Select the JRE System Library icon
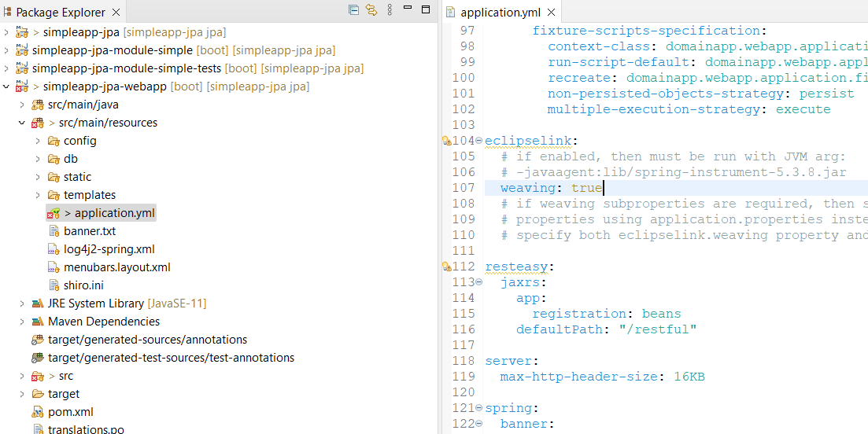This screenshot has height=434, width=868. point(37,303)
